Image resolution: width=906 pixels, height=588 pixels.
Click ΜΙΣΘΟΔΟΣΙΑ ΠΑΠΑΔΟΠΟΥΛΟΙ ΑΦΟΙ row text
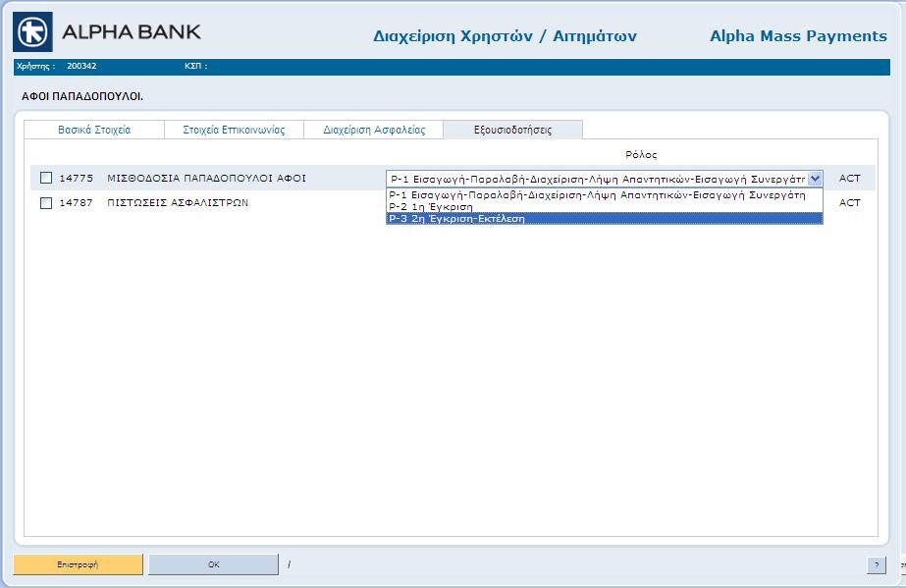click(206, 178)
